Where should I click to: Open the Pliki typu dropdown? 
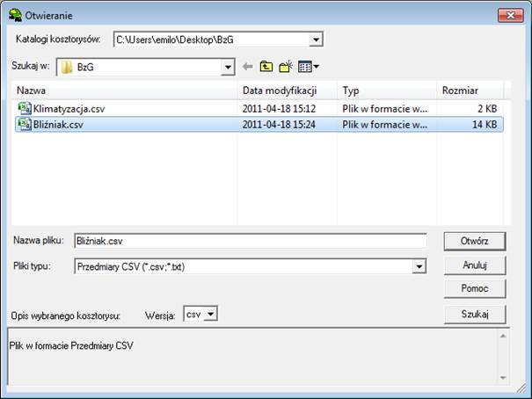tap(419, 266)
